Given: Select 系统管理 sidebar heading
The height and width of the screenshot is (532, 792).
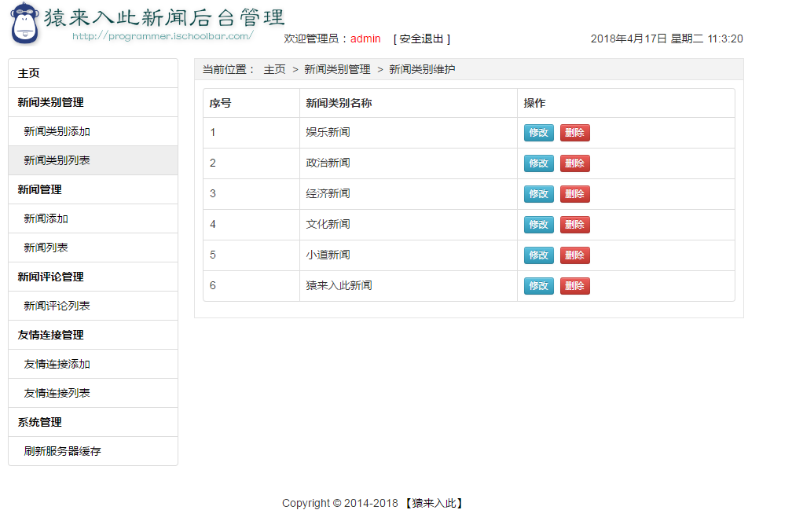Looking at the screenshot, I should click(x=93, y=422).
